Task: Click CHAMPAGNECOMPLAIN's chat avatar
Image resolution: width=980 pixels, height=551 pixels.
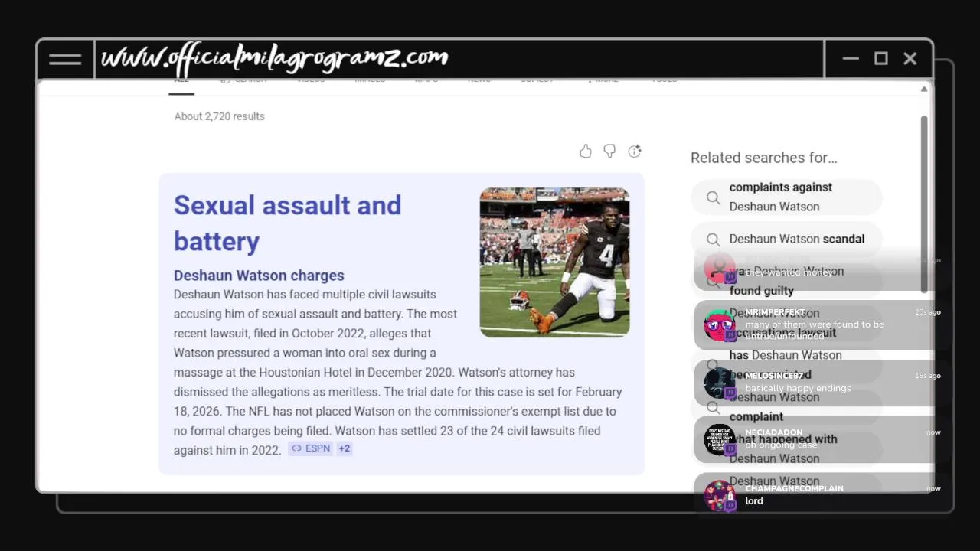Action: pyautogui.click(x=719, y=496)
